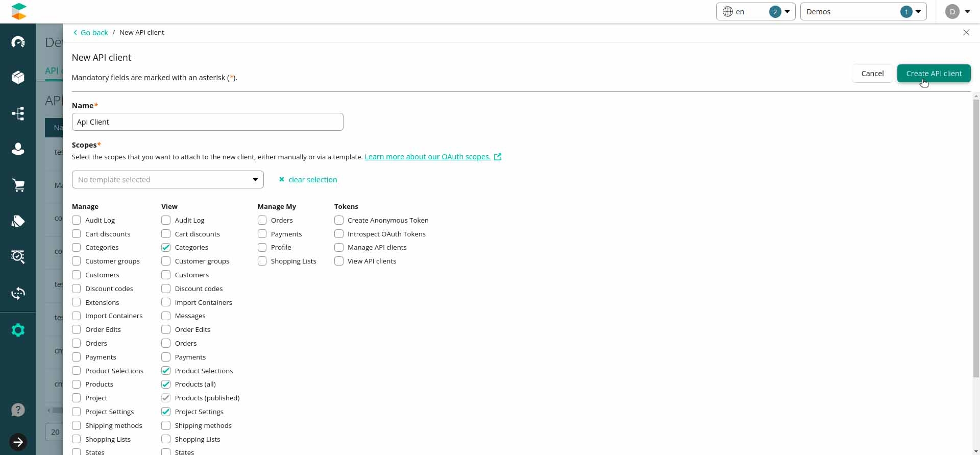The width and height of the screenshot is (980, 455).
Task: Open the Discounts tag icon in sidebar
Action: 18,221
